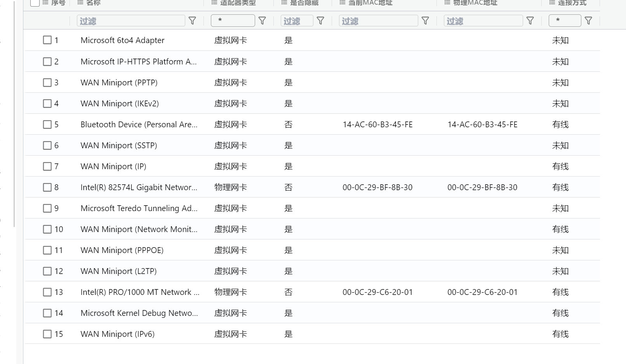Click the filter funnel icon for name column
Viewport: 626px width, 364px height.
[x=192, y=21]
